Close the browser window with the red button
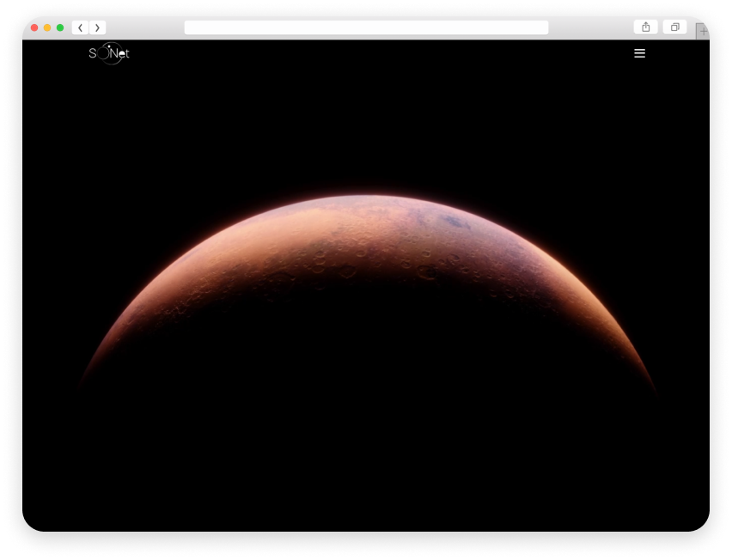The image size is (732, 560). 34,27
